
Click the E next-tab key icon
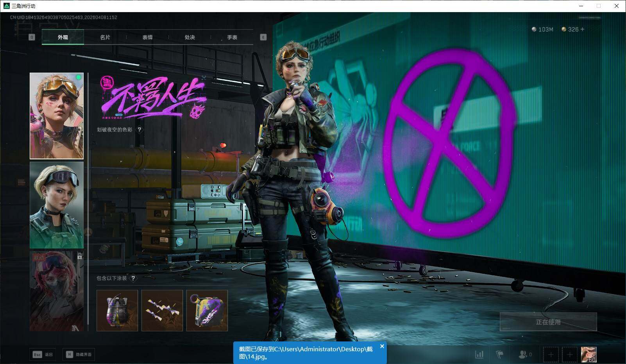263,37
